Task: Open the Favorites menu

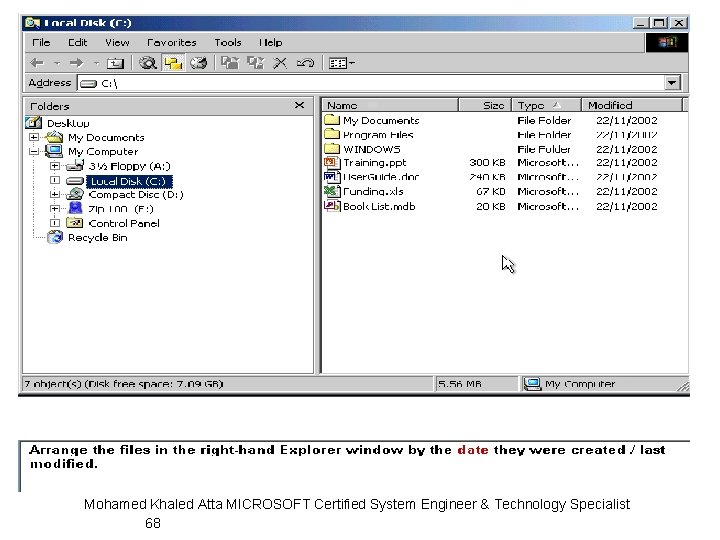Action: point(172,42)
